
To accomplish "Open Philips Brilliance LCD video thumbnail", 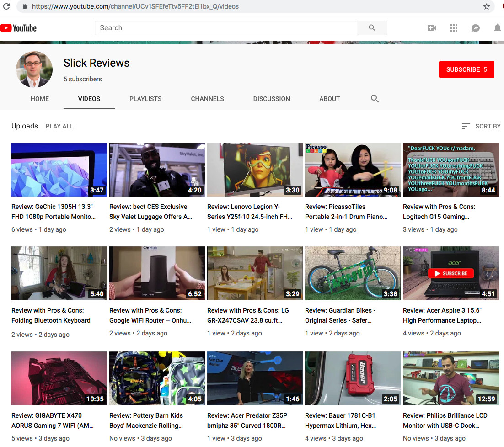I will click(451, 378).
